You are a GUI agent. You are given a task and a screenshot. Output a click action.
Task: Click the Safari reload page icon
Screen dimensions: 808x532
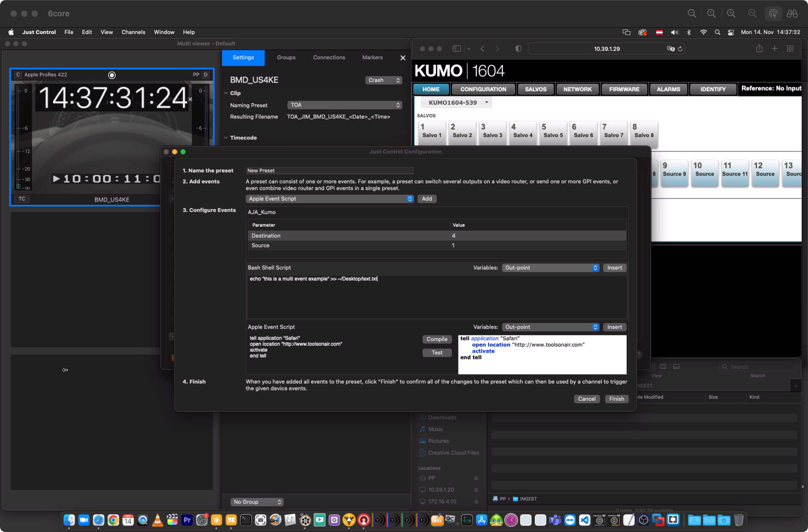(x=680, y=49)
